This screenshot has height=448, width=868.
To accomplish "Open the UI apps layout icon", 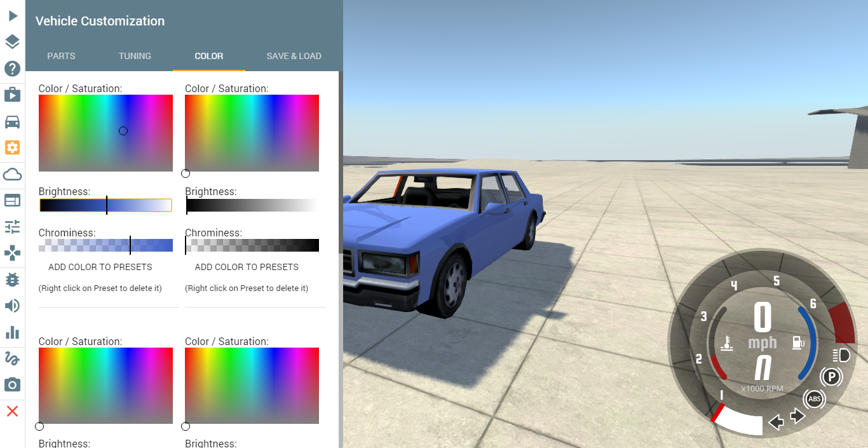I will 13,200.
